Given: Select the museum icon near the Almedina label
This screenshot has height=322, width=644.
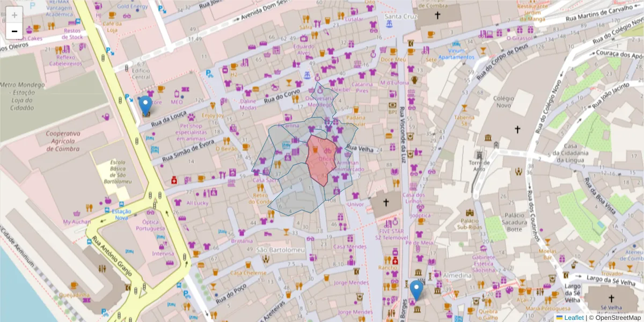Looking at the screenshot, I should pos(437,290).
